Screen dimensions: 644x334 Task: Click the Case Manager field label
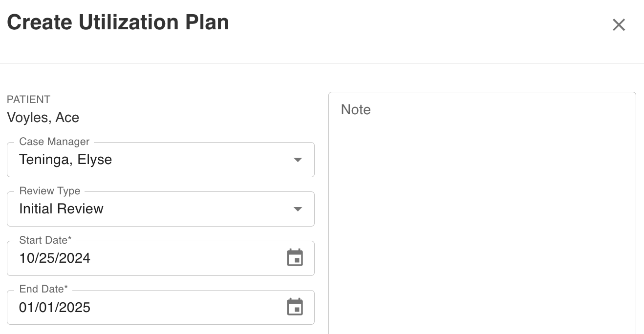(x=54, y=142)
